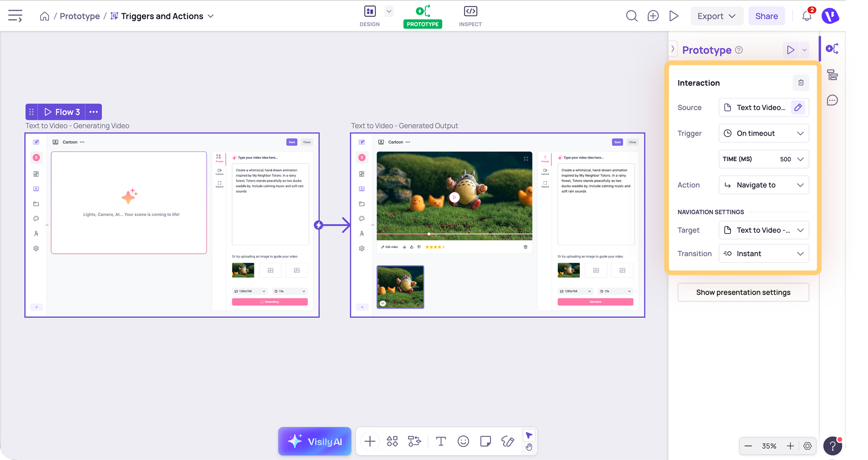Click the video progress bar in output screen

pos(454,234)
